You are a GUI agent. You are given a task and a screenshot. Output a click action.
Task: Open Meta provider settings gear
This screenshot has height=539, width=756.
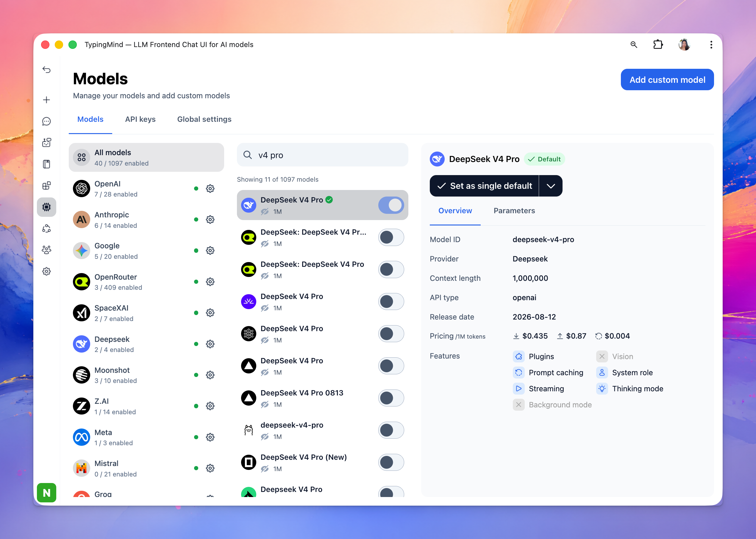click(210, 437)
